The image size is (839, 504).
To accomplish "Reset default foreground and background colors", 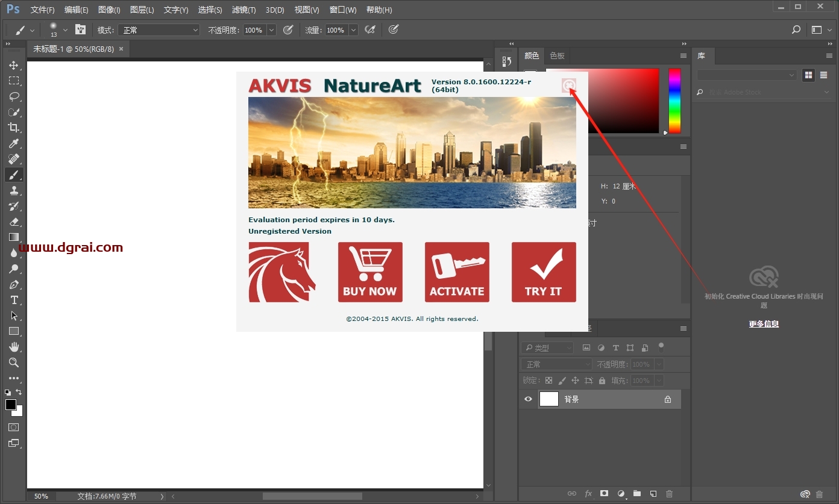I will click(8, 392).
